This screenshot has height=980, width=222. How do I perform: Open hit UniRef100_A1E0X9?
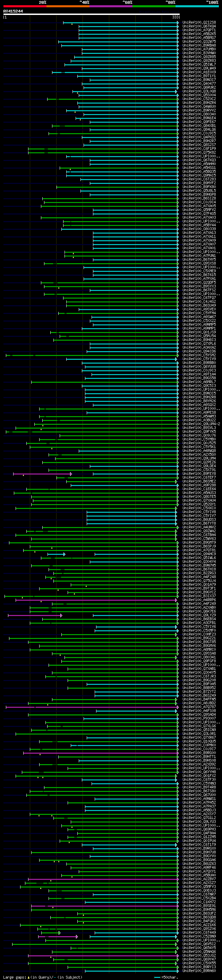(x=199, y=72)
